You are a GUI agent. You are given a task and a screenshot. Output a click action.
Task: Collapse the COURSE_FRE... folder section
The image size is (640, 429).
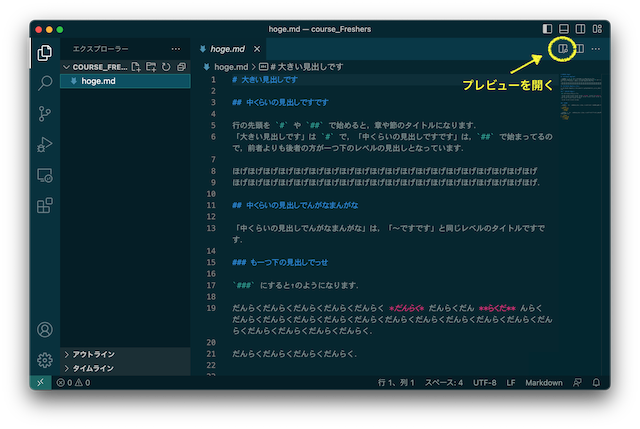[95, 67]
